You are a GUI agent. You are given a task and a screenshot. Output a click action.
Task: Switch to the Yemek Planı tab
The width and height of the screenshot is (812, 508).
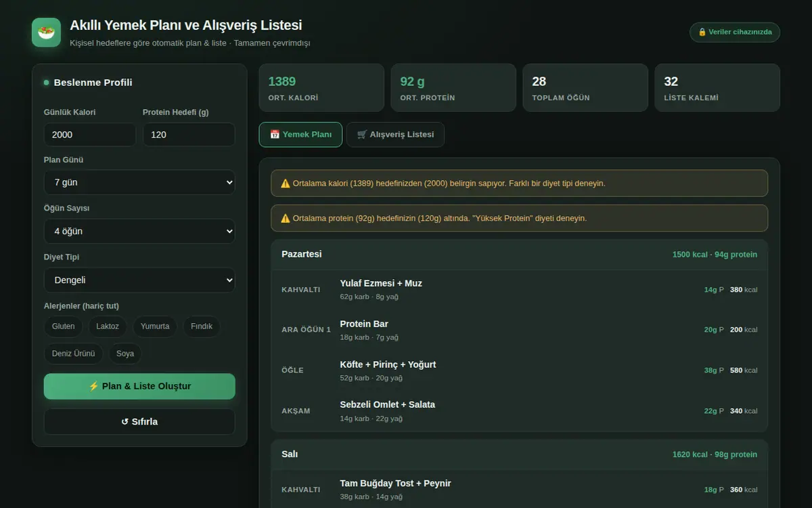click(x=300, y=134)
